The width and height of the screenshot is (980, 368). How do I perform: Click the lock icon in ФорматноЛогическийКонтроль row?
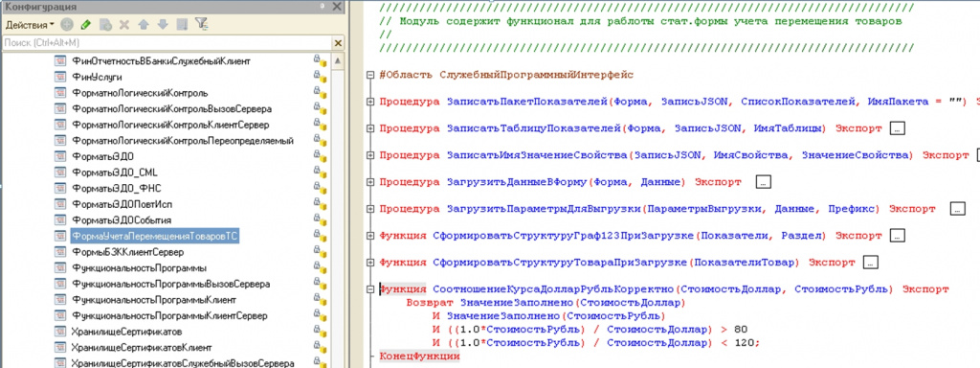click(320, 93)
